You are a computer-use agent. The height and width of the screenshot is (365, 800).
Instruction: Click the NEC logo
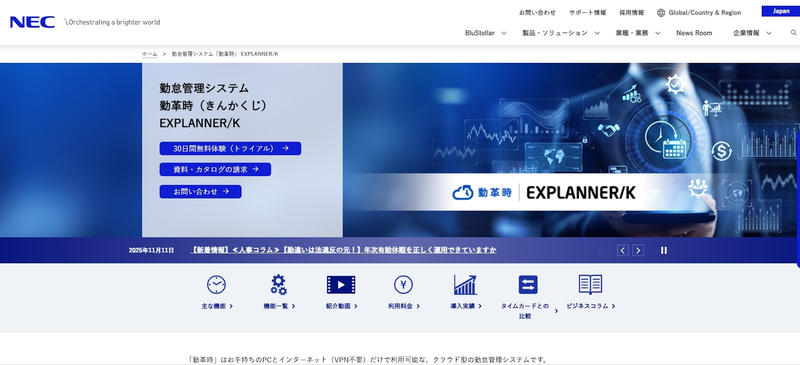32,22
